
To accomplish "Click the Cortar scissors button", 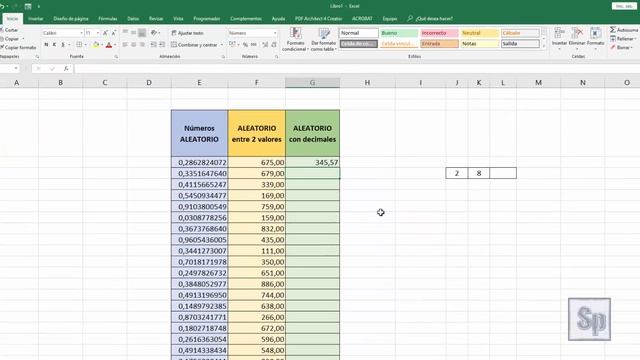I will pyautogui.click(x=9, y=30).
